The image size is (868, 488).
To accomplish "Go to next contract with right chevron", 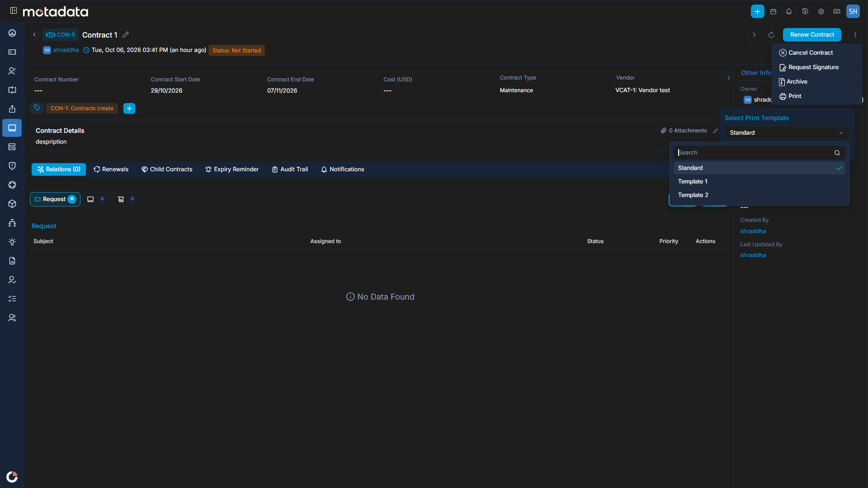I will coord(754,35).
